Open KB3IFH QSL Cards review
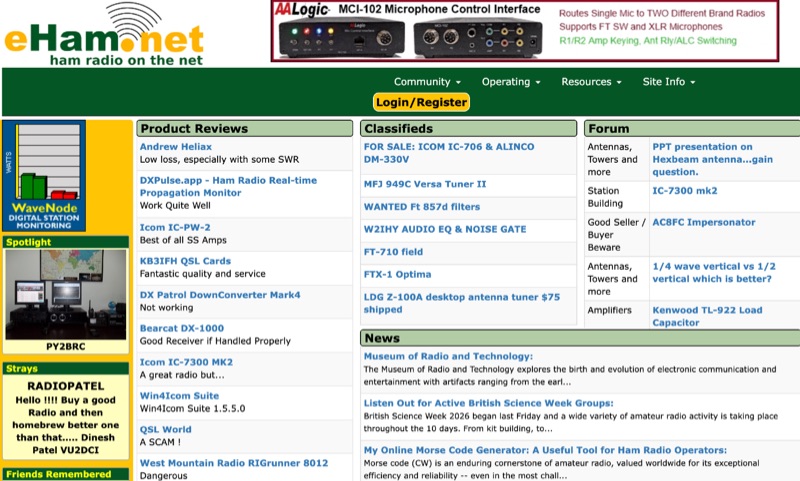 click(185, 261)
